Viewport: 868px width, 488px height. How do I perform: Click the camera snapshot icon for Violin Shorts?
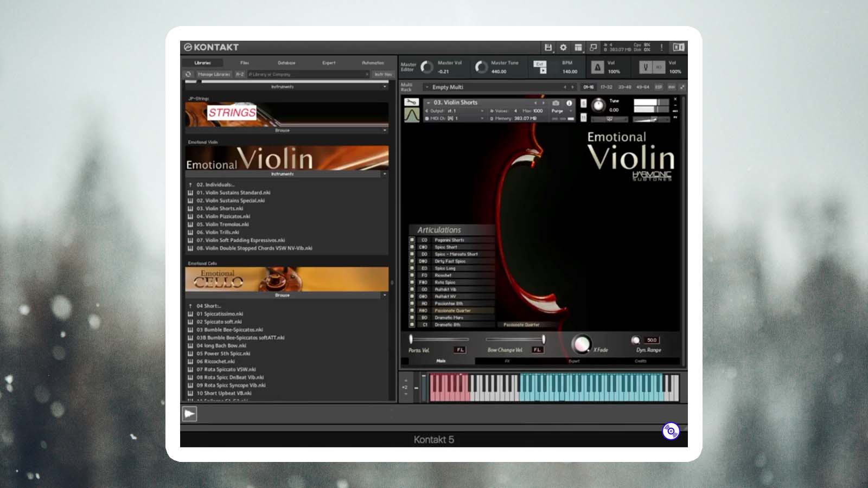tap(556, 102)
